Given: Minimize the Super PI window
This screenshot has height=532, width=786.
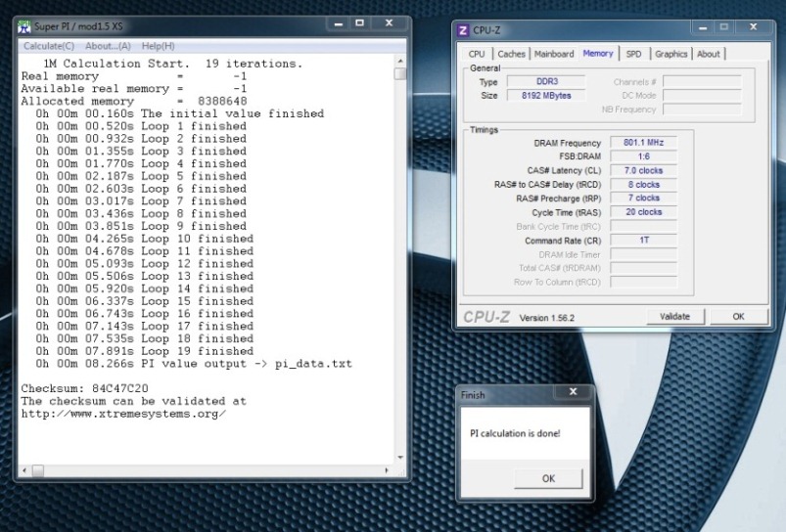Looking at the screenshot, I should point(339,23).
